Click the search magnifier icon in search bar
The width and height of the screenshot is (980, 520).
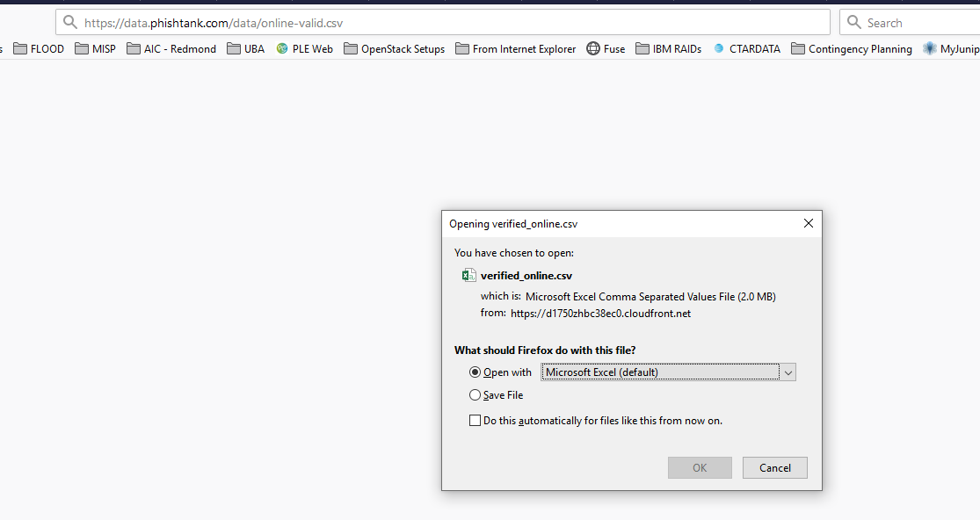855,22
